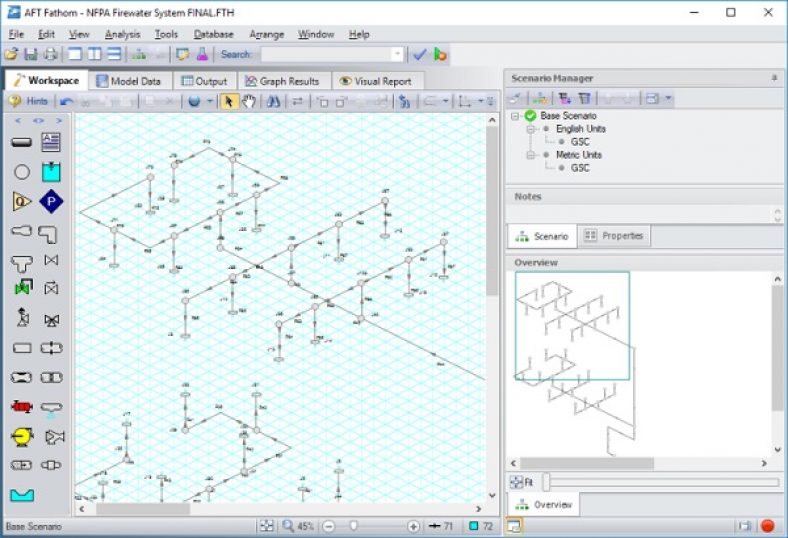Screen dimensions: 788x538
Task: Toggle the arrow selection tool
Action: [228, 101]
